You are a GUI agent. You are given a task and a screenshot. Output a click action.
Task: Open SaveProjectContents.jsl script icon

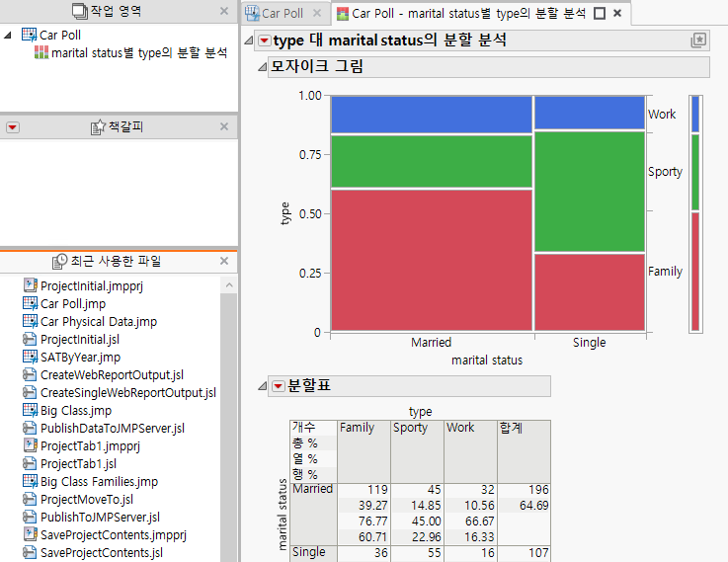pos(31,552)
